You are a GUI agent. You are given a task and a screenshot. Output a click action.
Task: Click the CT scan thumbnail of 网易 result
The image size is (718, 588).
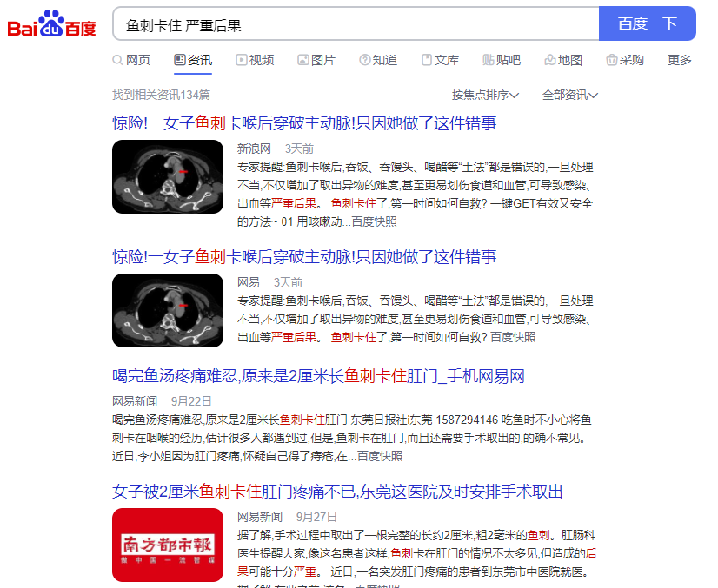tap(168, 310)
